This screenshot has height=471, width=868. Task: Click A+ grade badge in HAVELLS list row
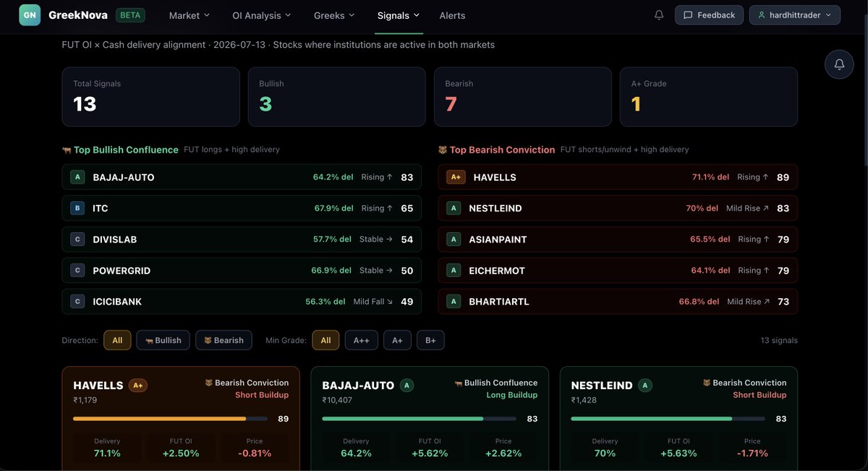(x=456, y=177)
